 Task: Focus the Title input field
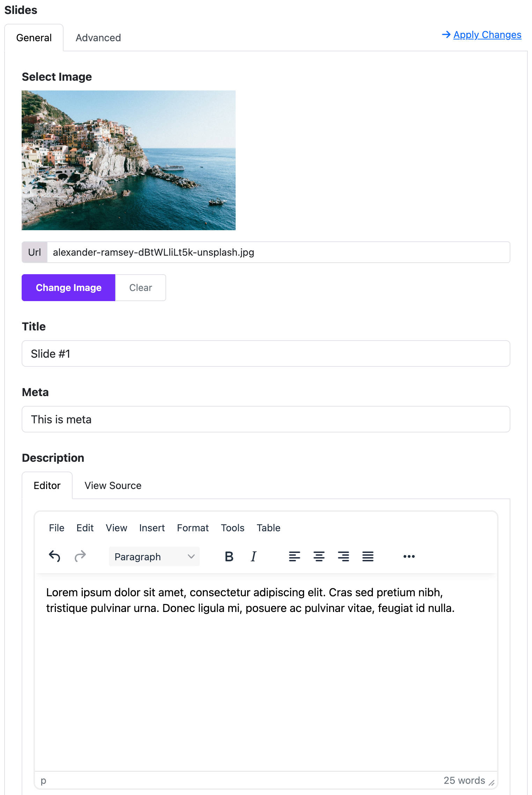point(266,353)
